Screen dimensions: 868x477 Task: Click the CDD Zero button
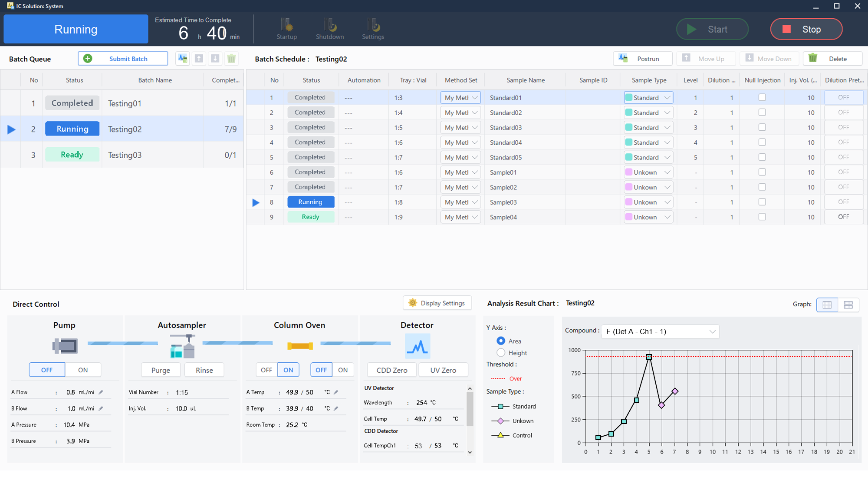[x=391, y=370]
